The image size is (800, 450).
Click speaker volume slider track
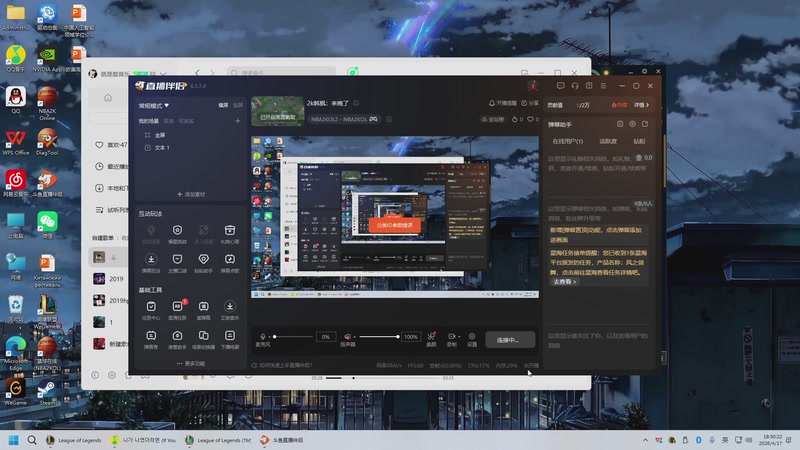coord(379,337)
